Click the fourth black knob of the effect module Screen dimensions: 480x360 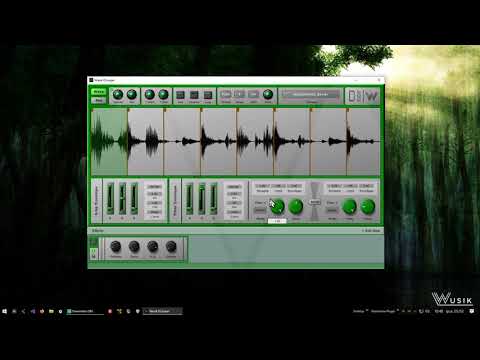171,247
